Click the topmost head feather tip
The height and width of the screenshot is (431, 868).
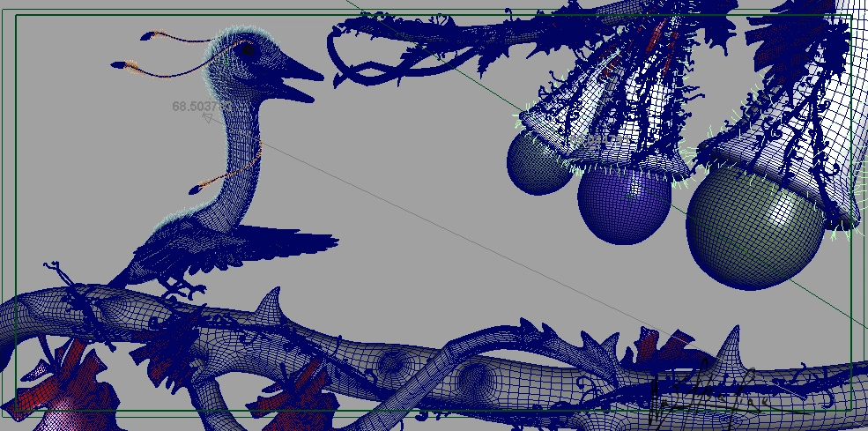[149, 35]
